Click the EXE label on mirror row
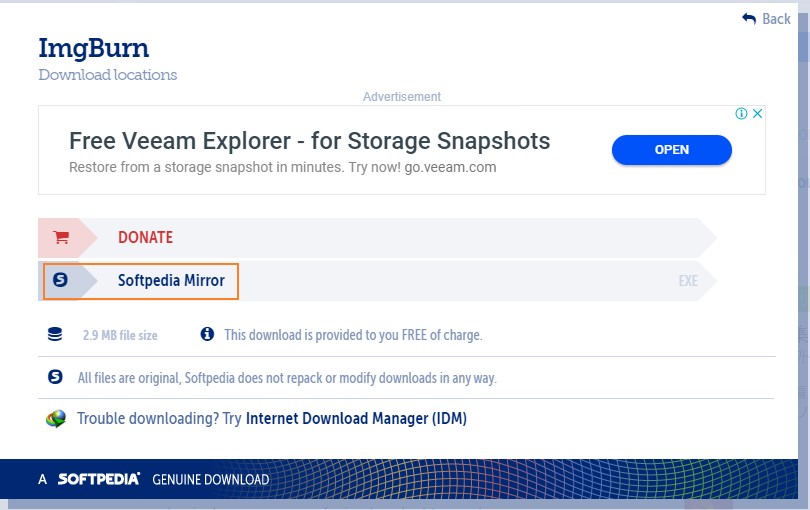810x510 pixels. (x=688, y=281)
